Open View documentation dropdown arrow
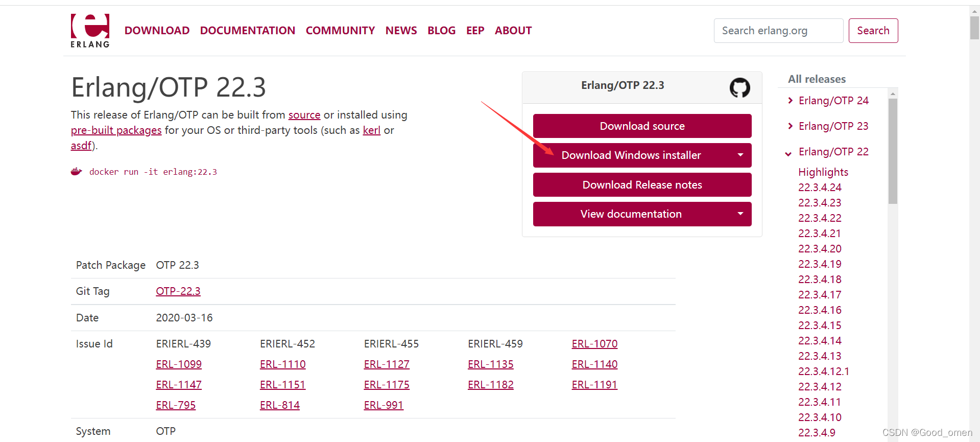The image size is (980, 442). coord(740,214)
